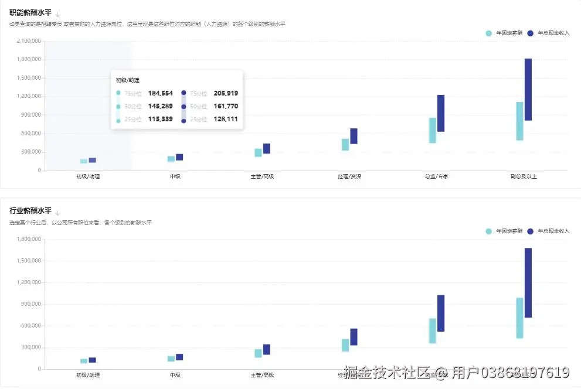Click teal 中级 bar in 职能薪酬水平 chart
The width and height of the screenshot is (581, 392).
coord(171,159)
